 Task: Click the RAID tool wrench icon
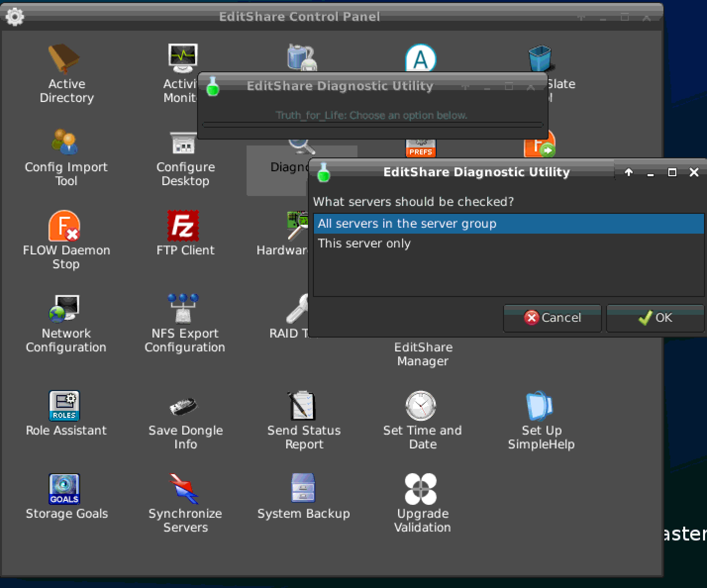297,308
